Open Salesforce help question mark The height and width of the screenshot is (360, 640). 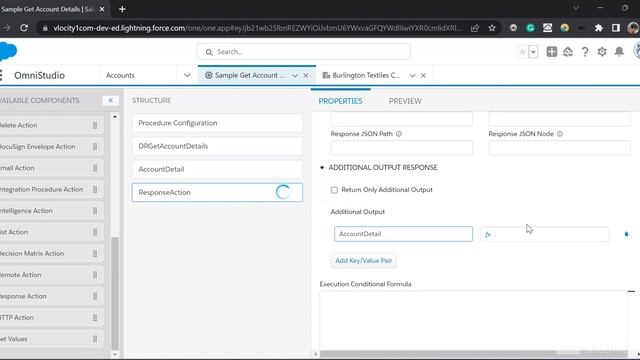585,52
